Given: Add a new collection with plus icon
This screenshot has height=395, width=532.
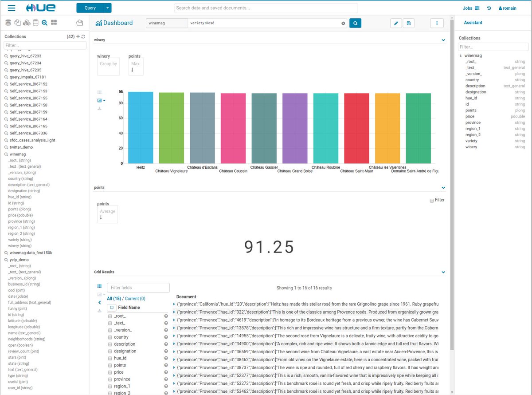Looking at the screenshot, I should pyautogui.click(x=78, y=36).
